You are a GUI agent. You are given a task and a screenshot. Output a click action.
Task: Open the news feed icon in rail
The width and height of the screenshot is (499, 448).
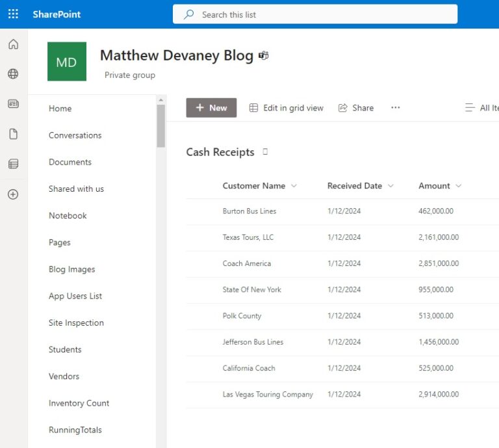coord(13,104)
